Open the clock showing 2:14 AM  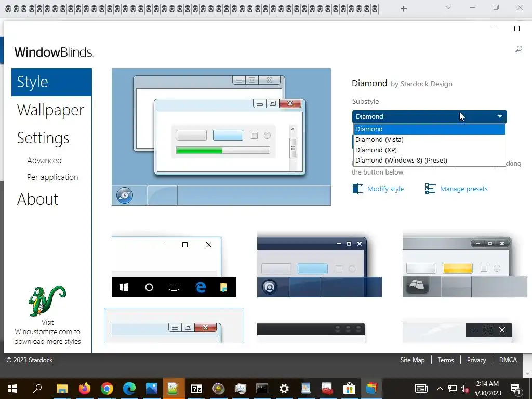[487, 389]
